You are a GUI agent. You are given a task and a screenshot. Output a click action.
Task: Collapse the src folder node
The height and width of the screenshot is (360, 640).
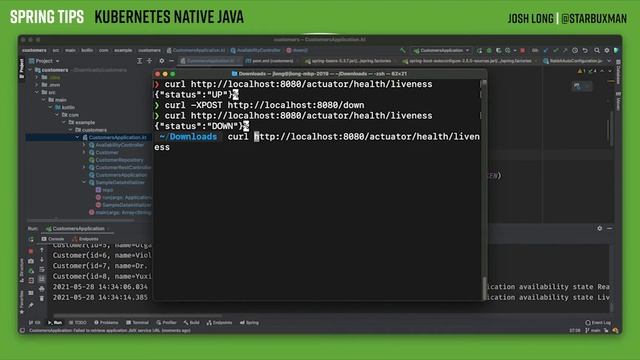point(36,92)
